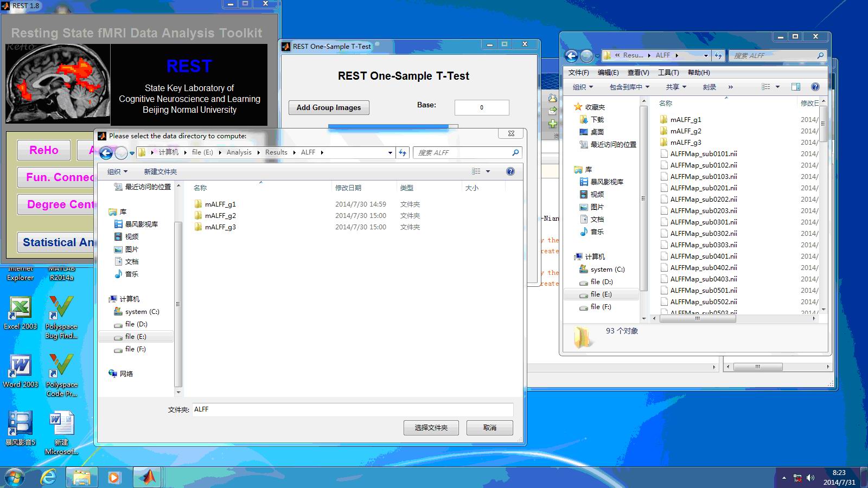Open 文件(F) menu in Explorer
This screenshot has width=868, height=488.
(x=579, y=72)
